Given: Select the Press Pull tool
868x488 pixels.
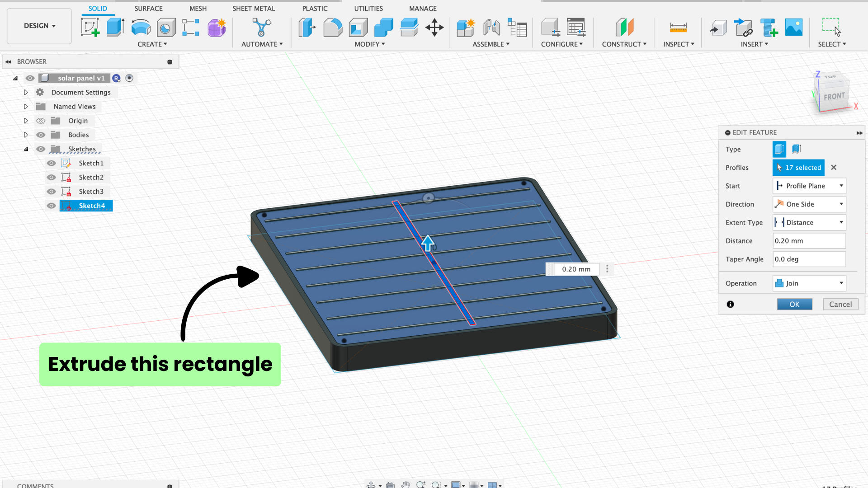Looking at the screenshot, I should [x=307, y=27].
